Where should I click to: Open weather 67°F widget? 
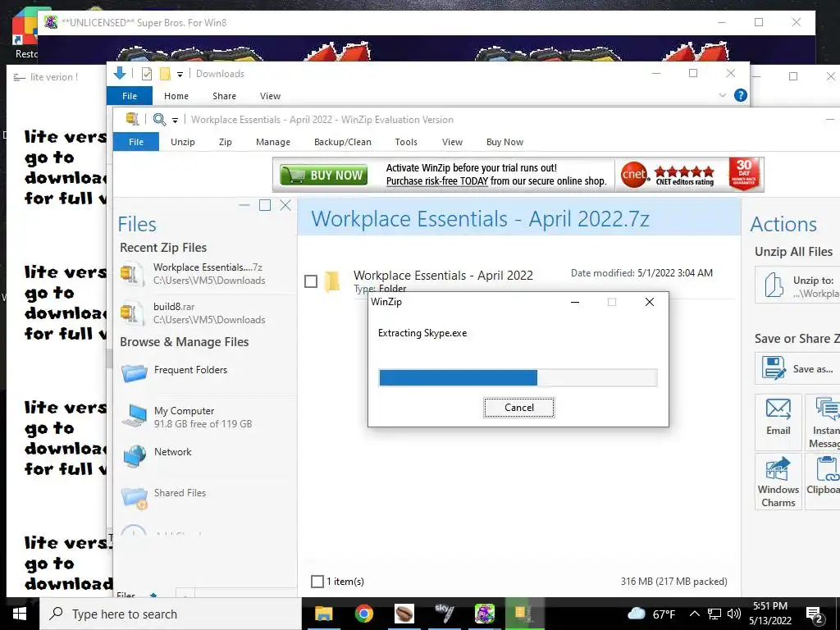[651, 614]
